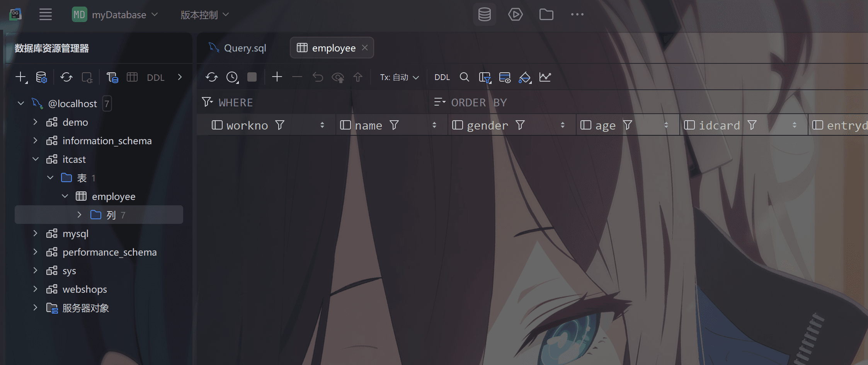Toggle the gender column filter
868x365 pixels.
click(x=520, y=125)
